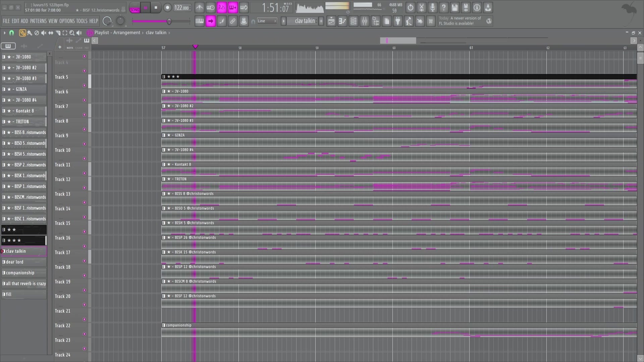Screen dimensions: 644x362
Task: Toggle the playlist snap magnet
Action: click(11, 33)
